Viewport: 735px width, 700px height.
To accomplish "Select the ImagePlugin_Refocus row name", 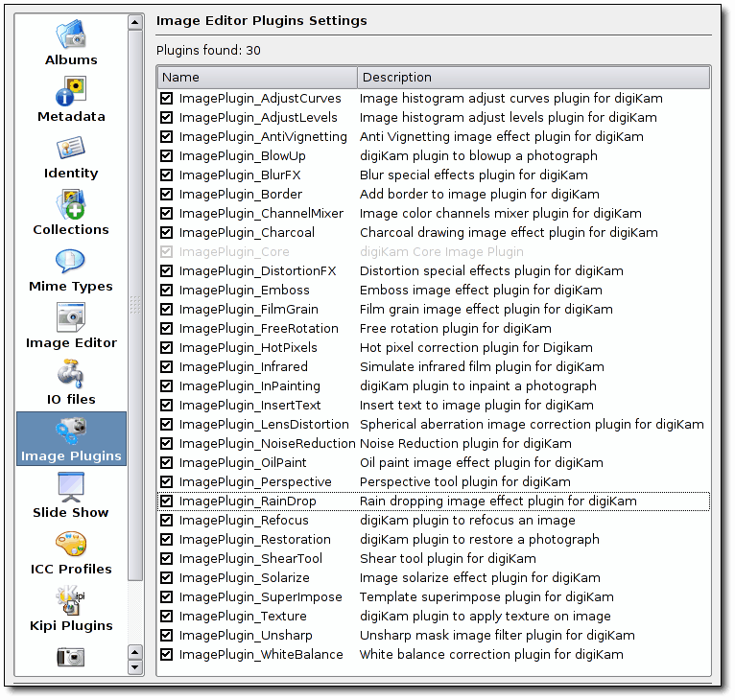I will pyautogui.click(x=244, y=520).
